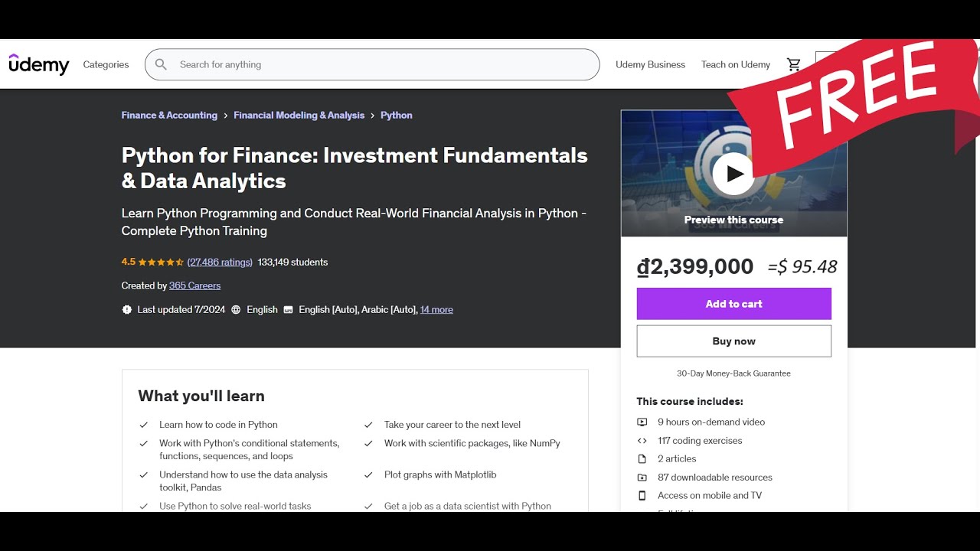Click the mobile and TV access icon
The width and height of the screenshot is (980, 551).
(642, 496)
